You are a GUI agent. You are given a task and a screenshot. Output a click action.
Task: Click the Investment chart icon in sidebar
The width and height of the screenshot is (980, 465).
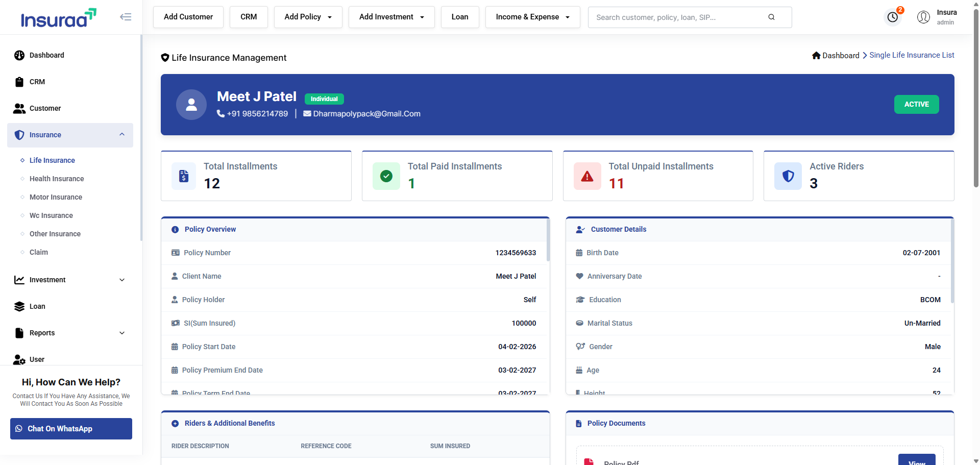coord(19,280)
